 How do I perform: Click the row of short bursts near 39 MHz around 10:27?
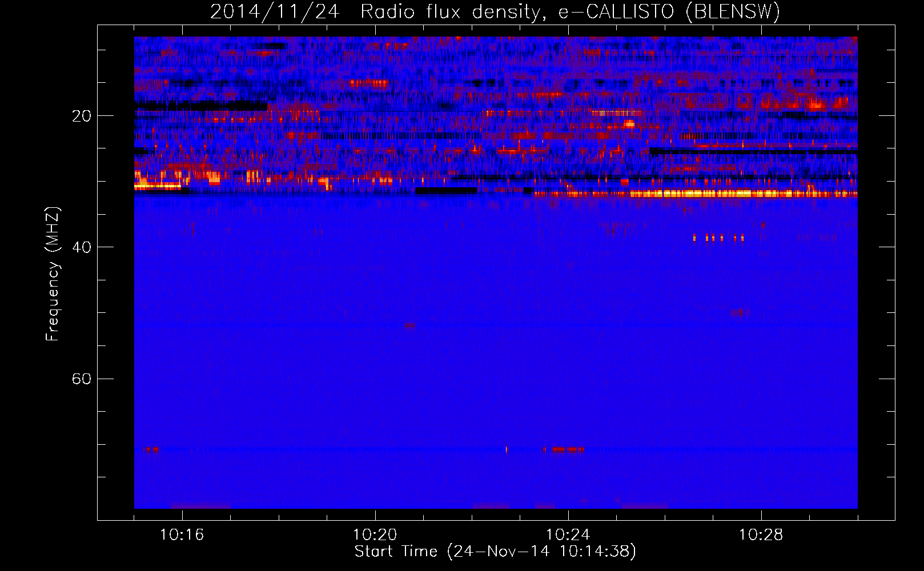[718, 238]
